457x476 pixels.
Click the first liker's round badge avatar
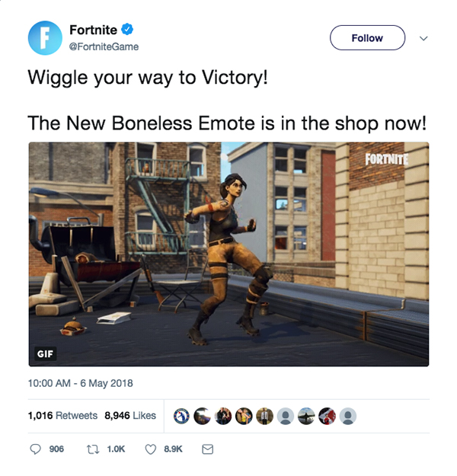pos(181,416)
